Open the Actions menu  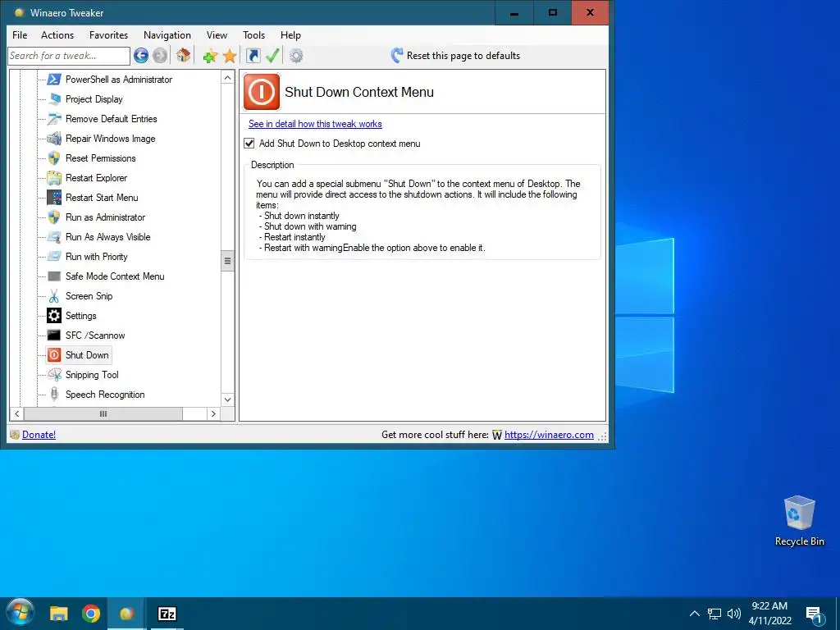point(57,34)
